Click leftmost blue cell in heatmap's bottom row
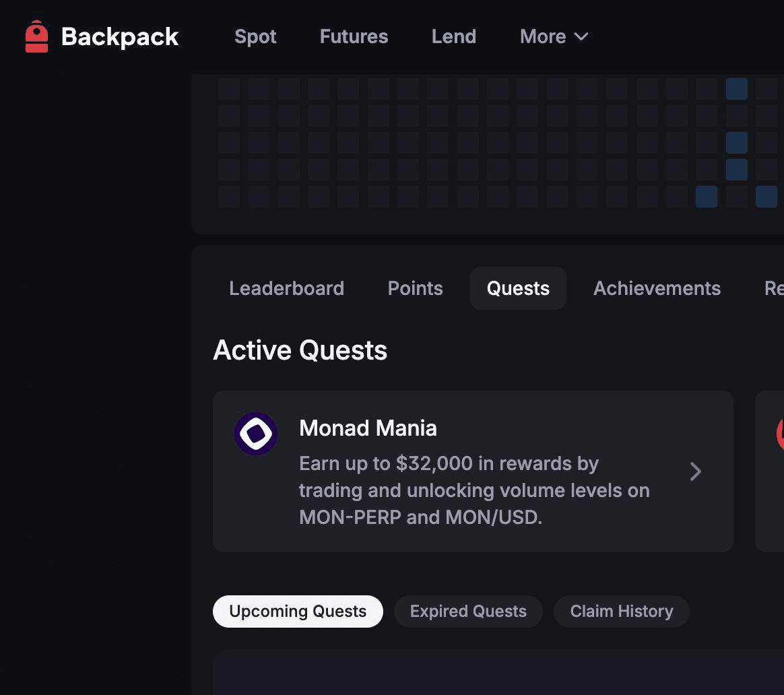Image resolution: width=784 pixels, height=695 pixels. (707, 197)
